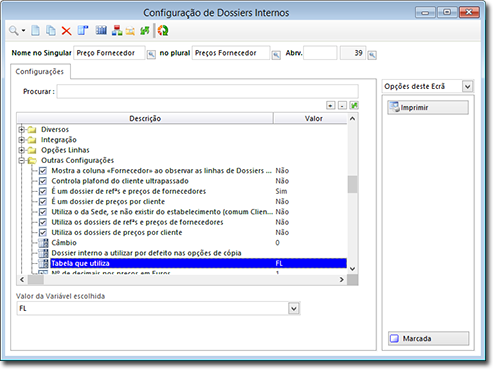Toggle checkbox for Utiliza o da Sede

pyautogui.click(x=43, y=212)
